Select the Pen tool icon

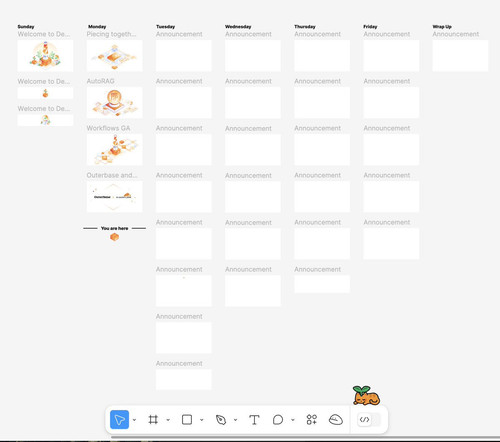(221, 420)
